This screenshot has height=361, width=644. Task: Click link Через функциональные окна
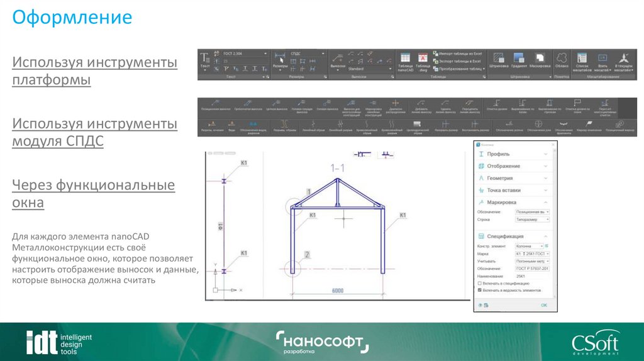[93, 194]
